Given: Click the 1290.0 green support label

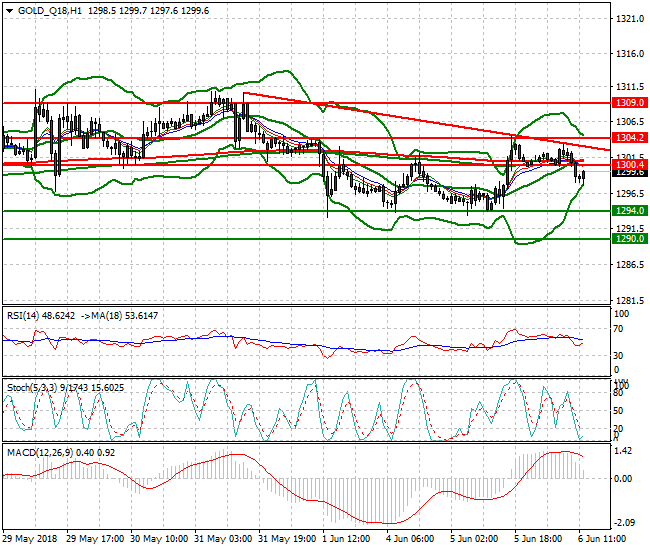Looking at the screenshot, I should point(630,239).
